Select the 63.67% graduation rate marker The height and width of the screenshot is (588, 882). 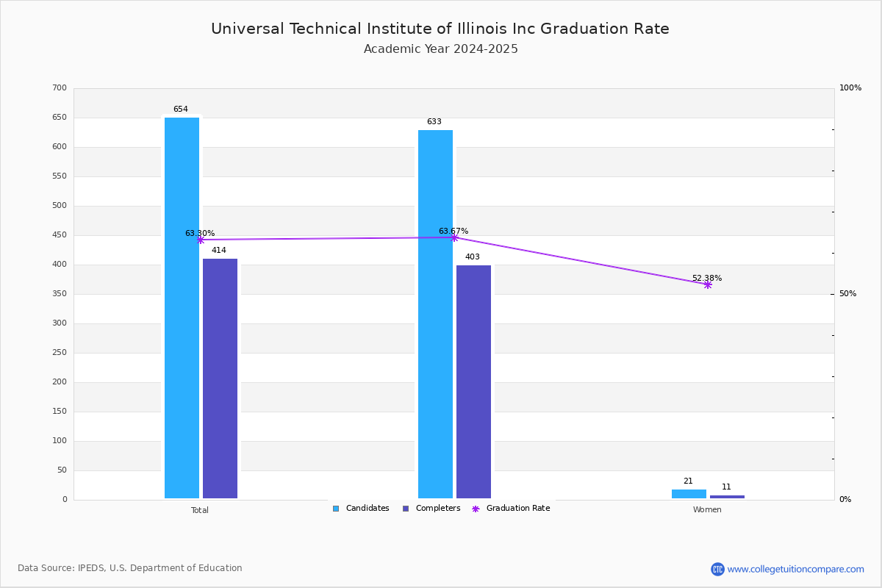pos(454,237)
